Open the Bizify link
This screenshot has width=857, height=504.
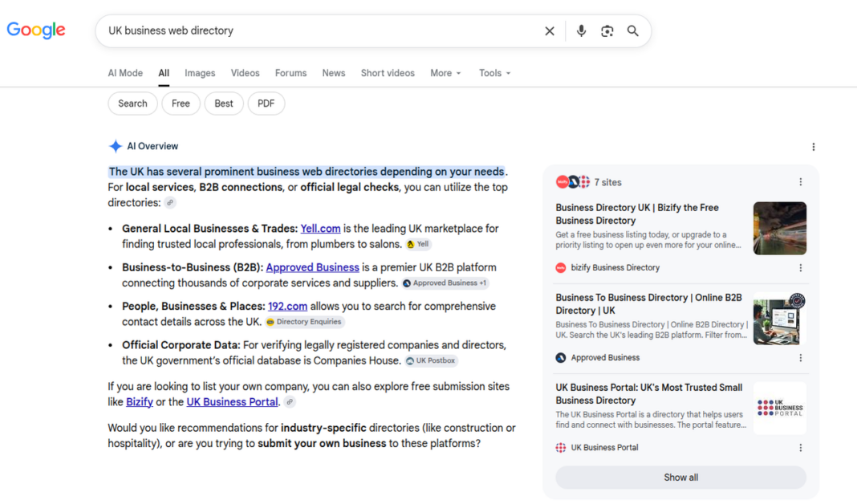140,402
